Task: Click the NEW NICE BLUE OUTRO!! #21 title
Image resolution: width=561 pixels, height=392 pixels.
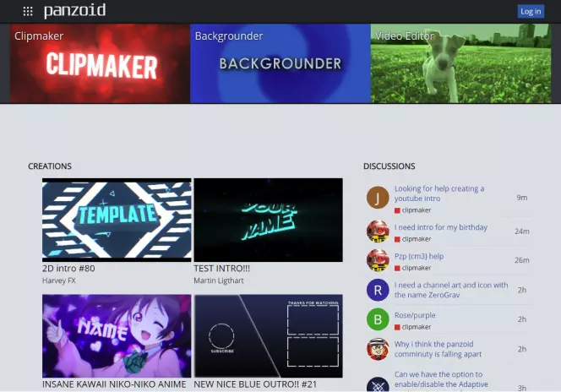Action: (255, 384)
